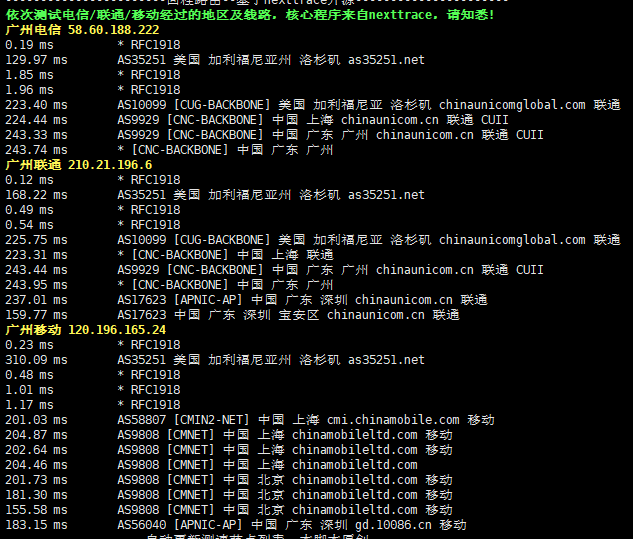Viewport: 633px width, 539px height.
Task: Click the 广州联通 210.21.196.6 header line
Action: (x=79, y=165)
